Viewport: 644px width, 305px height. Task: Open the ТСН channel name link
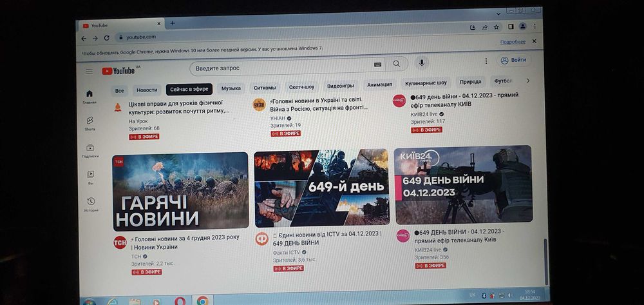(136, 257)
